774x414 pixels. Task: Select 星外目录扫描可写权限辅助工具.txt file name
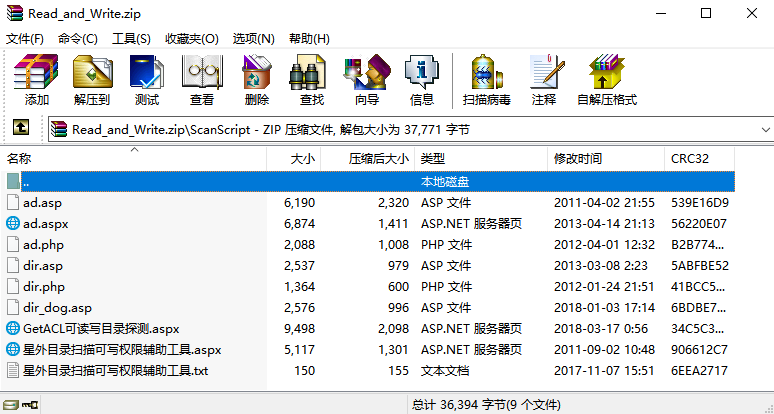tap(116, 370)
